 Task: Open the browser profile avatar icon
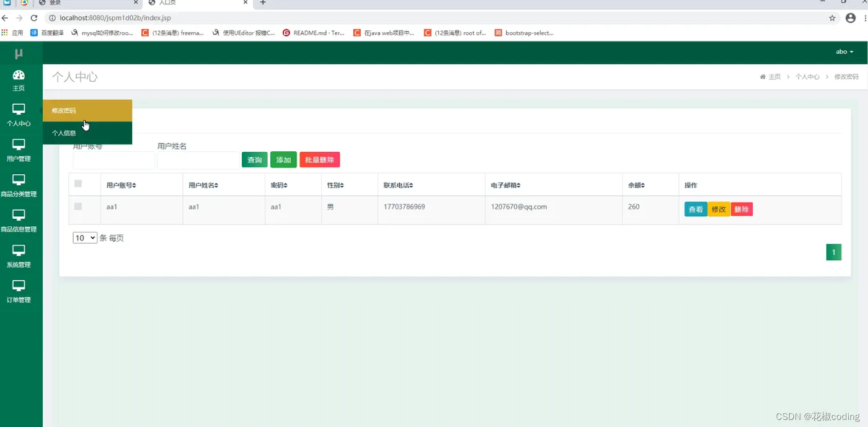pos(851,18)
